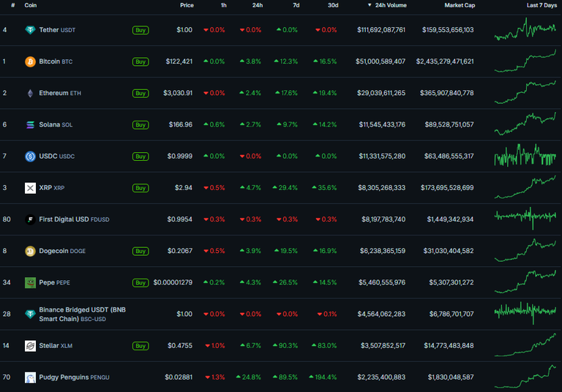Open the Pudgy Penguins PENGU link
This screenshot has width=562, height=392.
(x=74, y=377)
